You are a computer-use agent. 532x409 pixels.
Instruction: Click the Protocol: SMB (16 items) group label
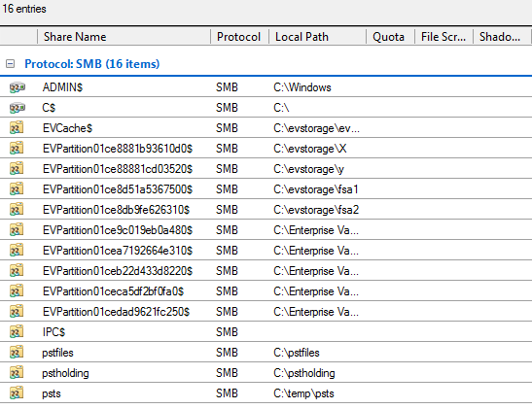(x=92, y=64)
